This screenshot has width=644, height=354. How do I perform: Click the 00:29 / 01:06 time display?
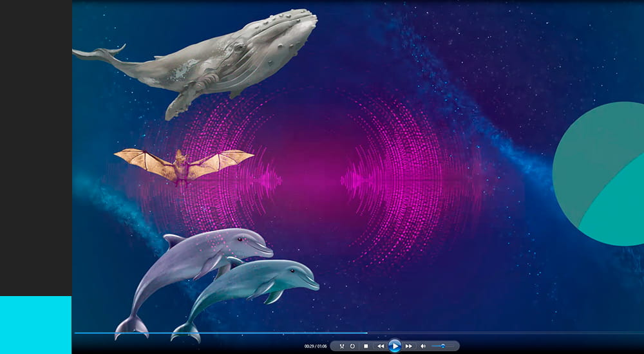click(x=316, y=346)
